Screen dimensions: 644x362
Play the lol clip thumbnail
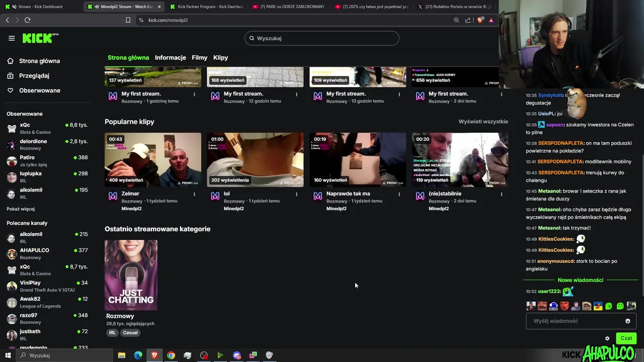pos(255,160)
